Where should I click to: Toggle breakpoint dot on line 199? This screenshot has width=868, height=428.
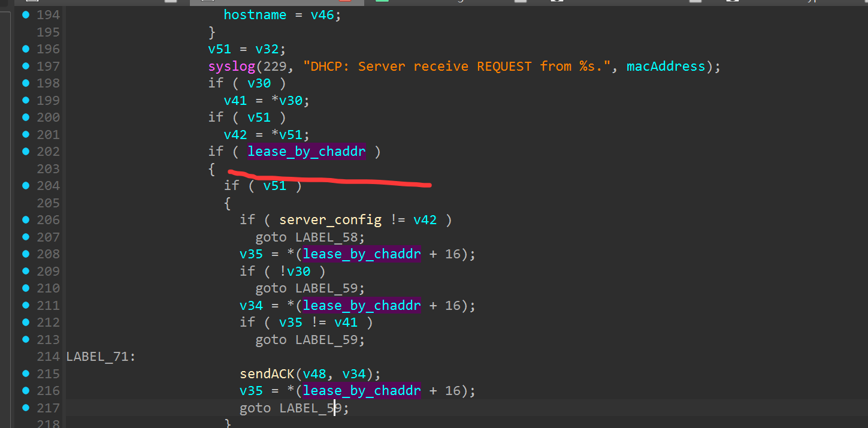pos(25,100)
